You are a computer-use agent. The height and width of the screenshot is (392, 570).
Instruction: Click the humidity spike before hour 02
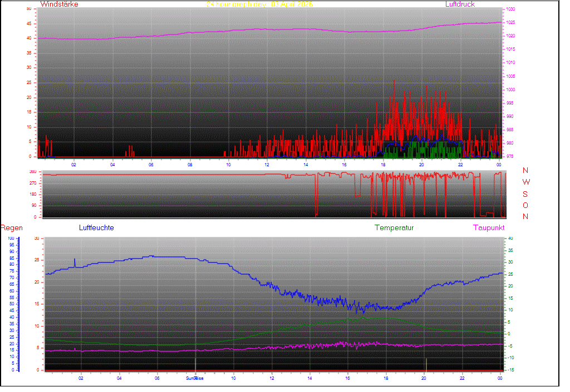(x=75, y=260)
